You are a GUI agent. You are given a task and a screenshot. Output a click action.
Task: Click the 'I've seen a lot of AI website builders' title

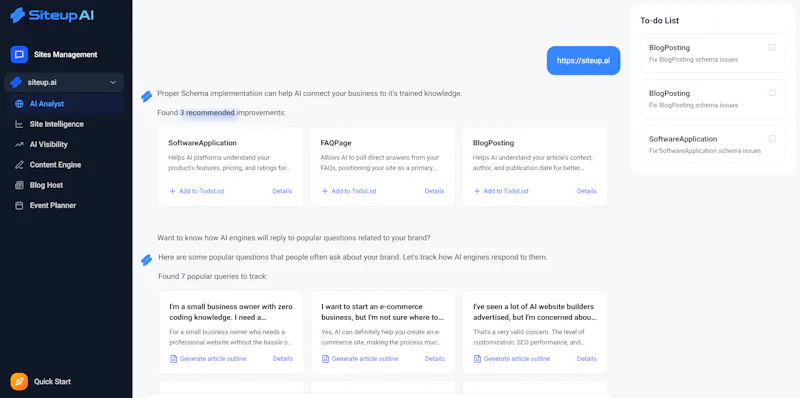click(535, 312)
